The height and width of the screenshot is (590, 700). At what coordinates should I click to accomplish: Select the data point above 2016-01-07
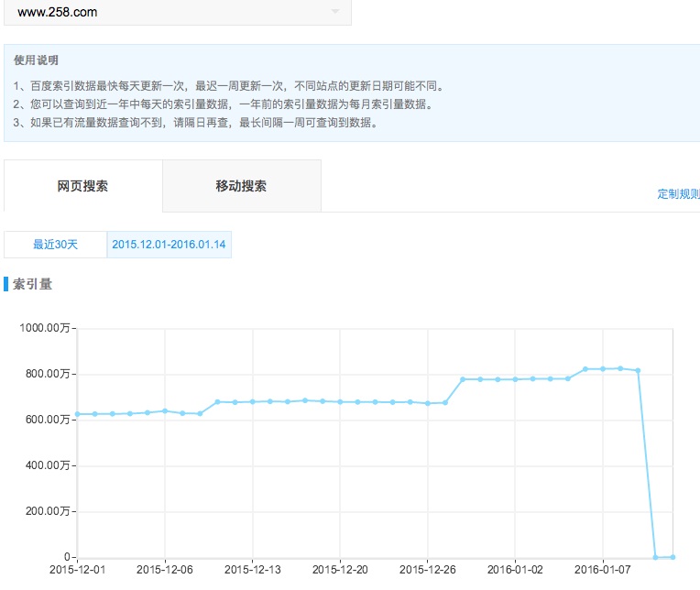pos(603,369)
